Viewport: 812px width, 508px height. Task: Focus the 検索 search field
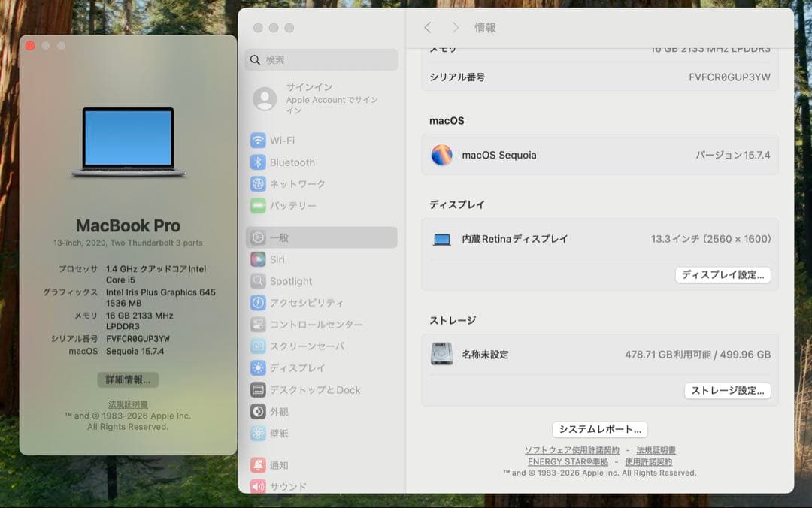322,60
